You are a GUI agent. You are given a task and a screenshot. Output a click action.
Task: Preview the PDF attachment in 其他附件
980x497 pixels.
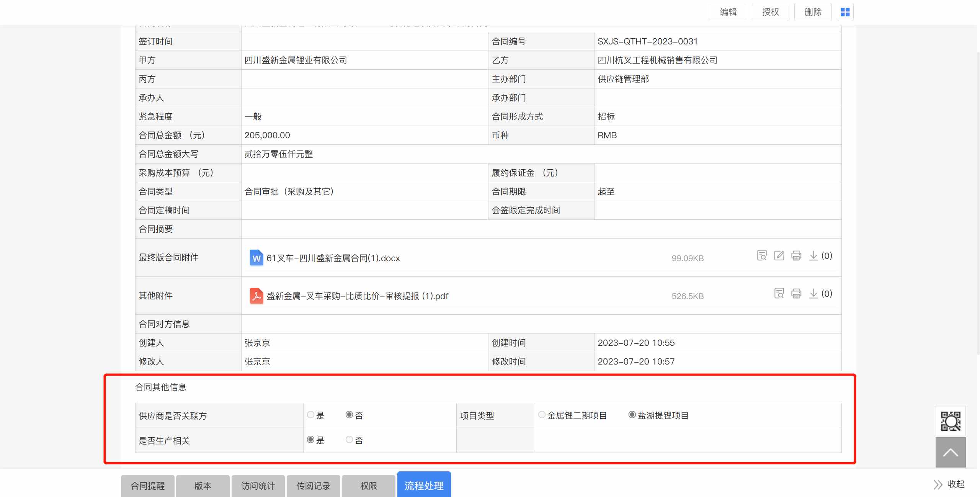pos(779,293)
